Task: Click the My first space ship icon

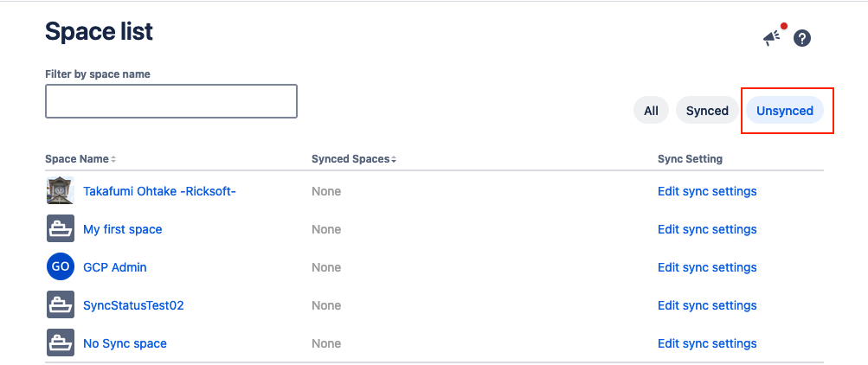Action: pyautogui.click(x=61, y=229)
